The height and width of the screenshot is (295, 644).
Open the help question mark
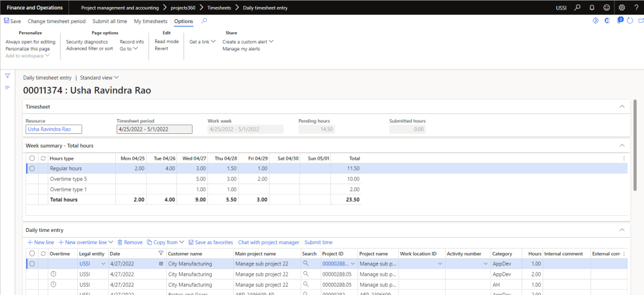pyautogui.click(x=636, y=8)
